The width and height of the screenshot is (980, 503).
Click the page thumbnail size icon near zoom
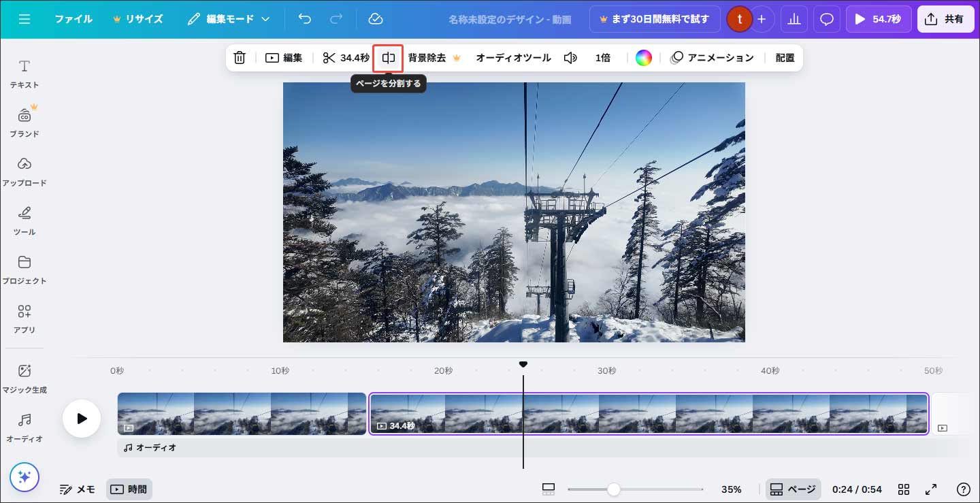549,489
